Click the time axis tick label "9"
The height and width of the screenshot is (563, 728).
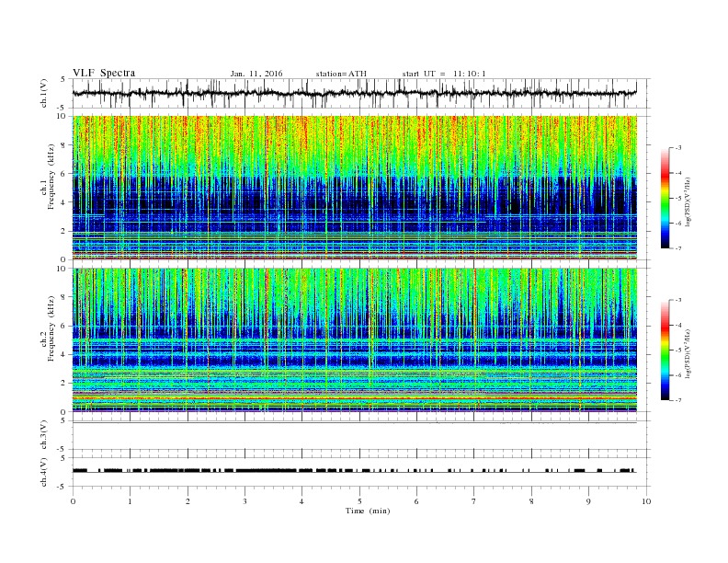click(x=588, y=501)
